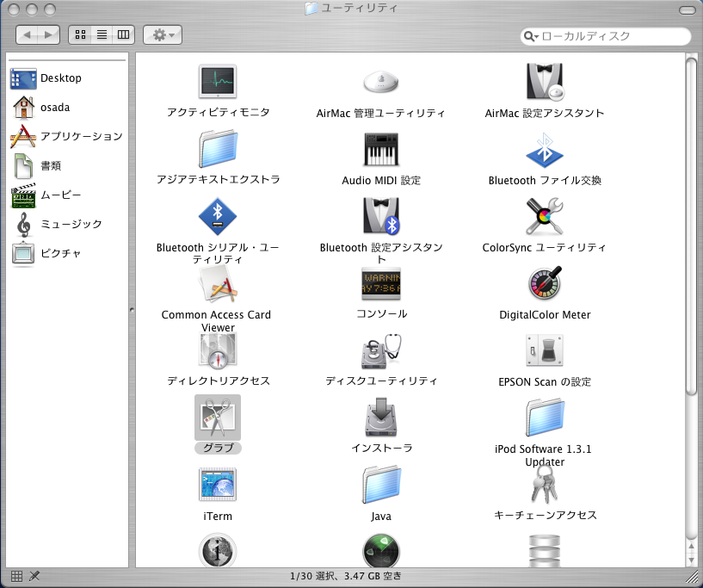This screenshot has height=588, width=703.
Task: Open Bluetooth 設定アシスタント icon
Action: pos(380,216)
